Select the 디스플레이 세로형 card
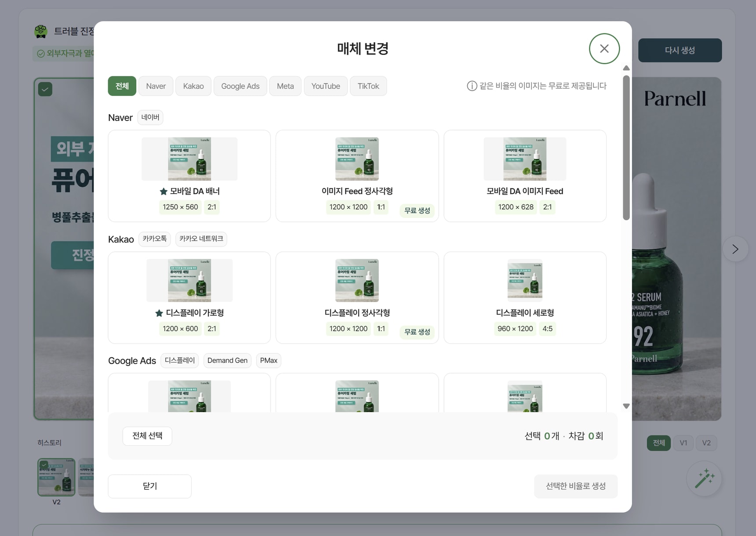 [525, 297]
